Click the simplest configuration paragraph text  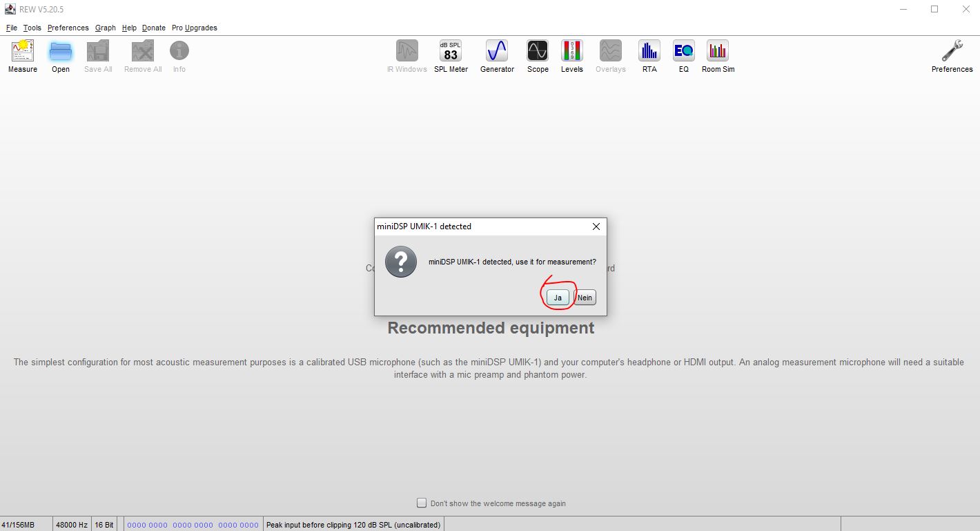click(489, 368)
